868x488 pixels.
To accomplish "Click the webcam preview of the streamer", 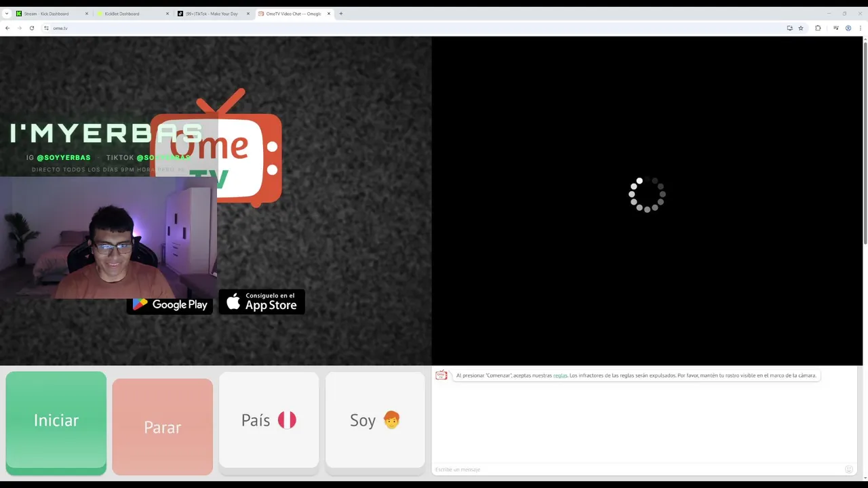I will click(x=108, y=238).
